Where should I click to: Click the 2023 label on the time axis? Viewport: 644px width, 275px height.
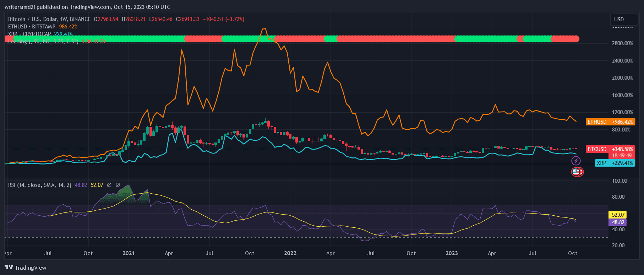pos(452,253)
